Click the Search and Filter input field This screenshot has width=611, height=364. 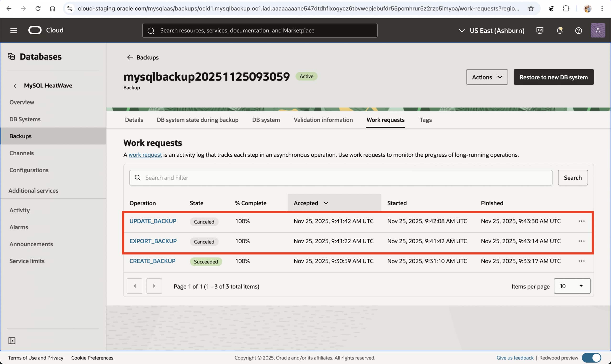click(x=340, y=178)
